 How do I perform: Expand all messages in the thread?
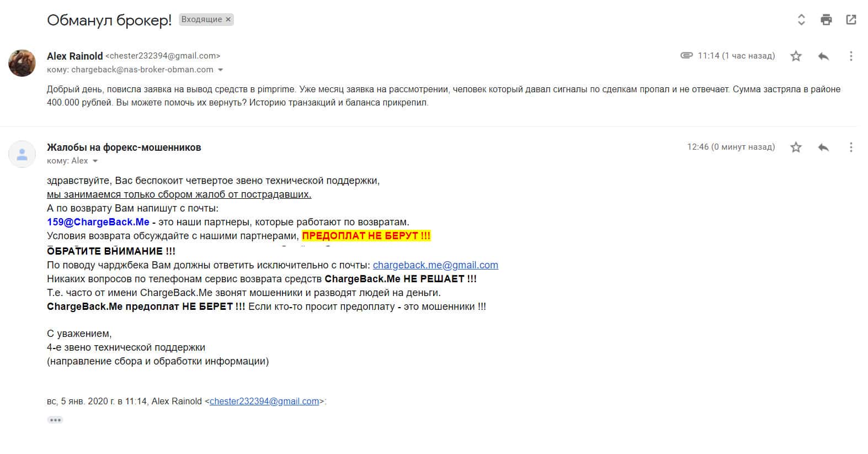801,20
